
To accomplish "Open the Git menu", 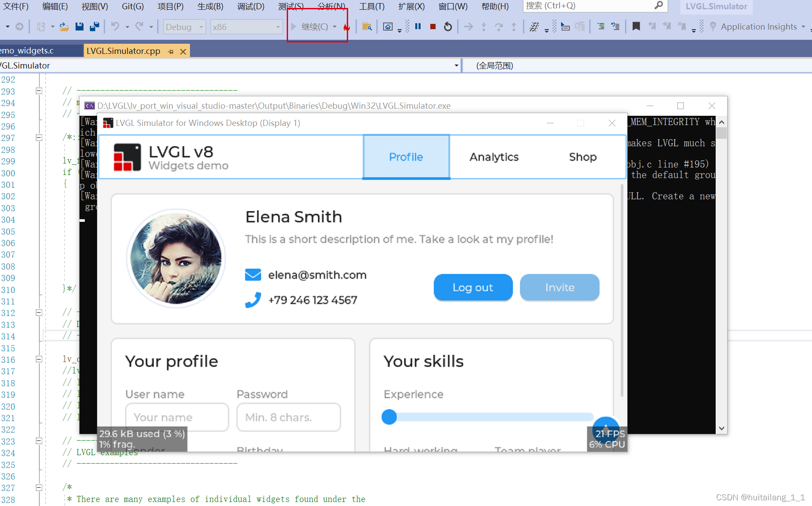I will pyautogui.click(x=132, y=6).
